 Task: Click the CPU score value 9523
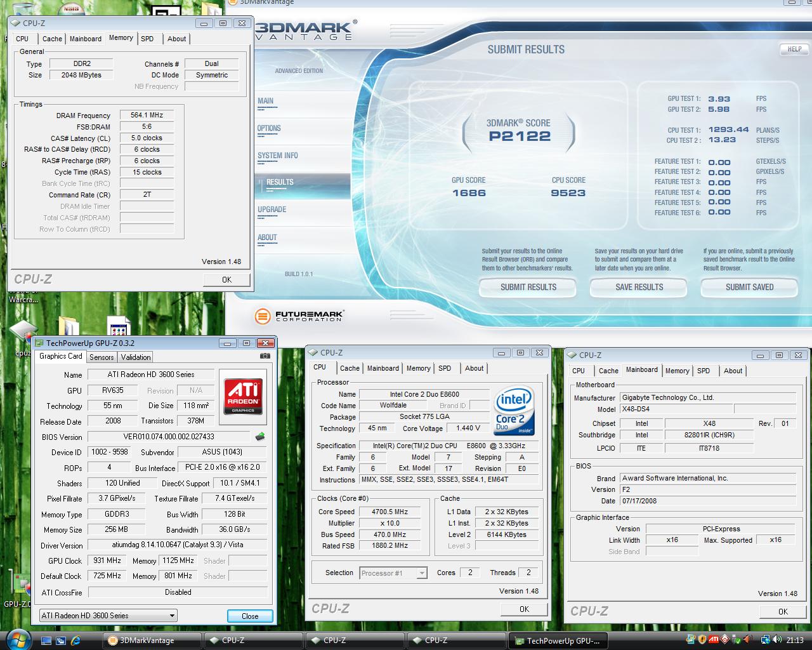568,193
